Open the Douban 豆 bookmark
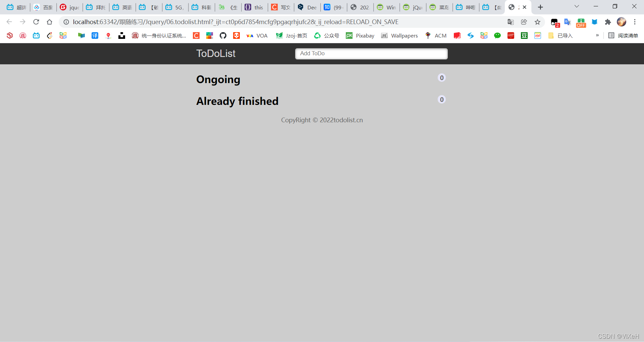Image resolution: width=644 pixels, height=342 pixels. pos(524,36)
